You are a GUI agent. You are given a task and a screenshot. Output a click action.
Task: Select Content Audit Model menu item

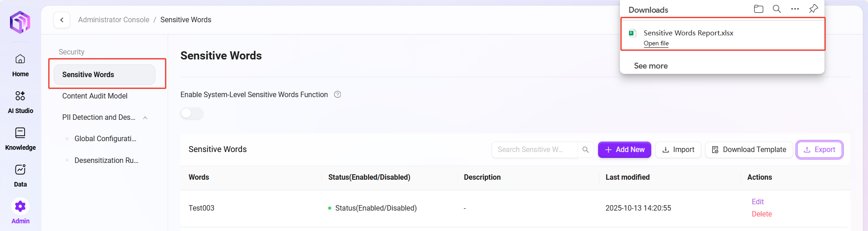coord(95,96)
